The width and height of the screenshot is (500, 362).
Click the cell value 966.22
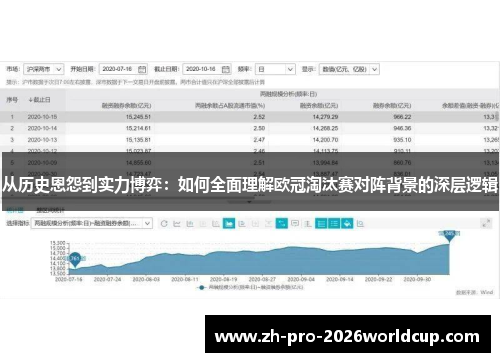pos(402,117)
